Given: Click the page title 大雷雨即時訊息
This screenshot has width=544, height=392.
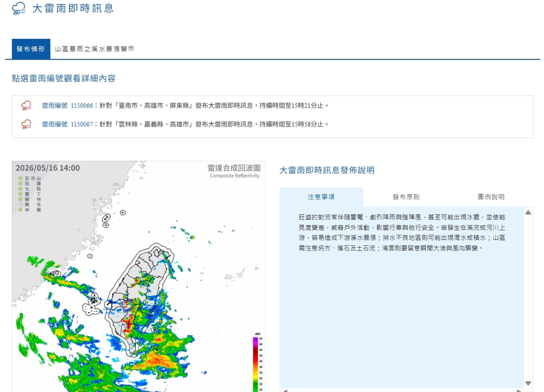Looking at the screenshot, I should pyautogui.click(x=73, y=8).
